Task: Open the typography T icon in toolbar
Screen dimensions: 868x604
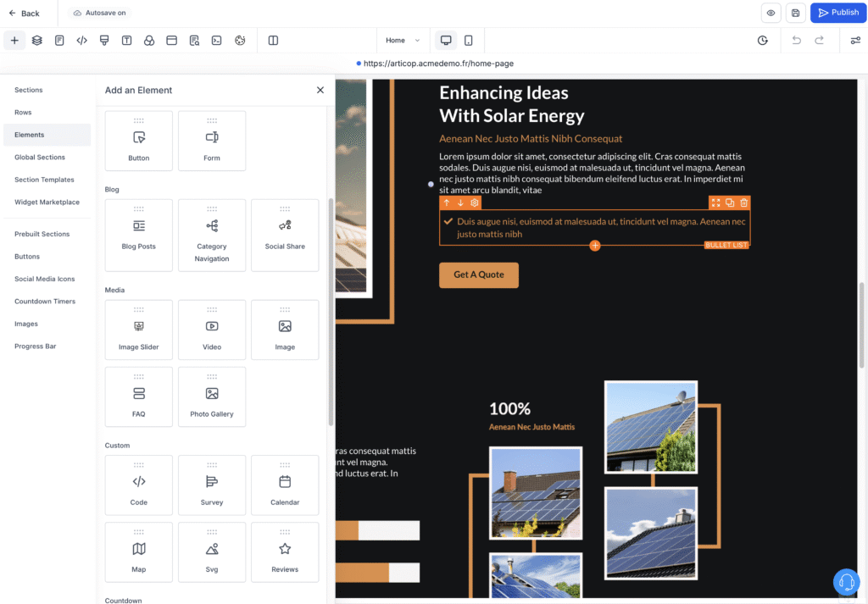Action: point(127,41)
